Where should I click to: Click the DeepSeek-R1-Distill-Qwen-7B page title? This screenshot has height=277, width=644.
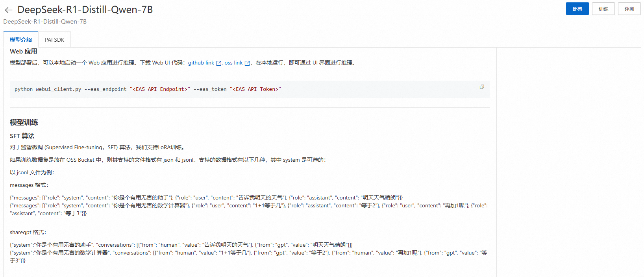[x=85, y=10]
